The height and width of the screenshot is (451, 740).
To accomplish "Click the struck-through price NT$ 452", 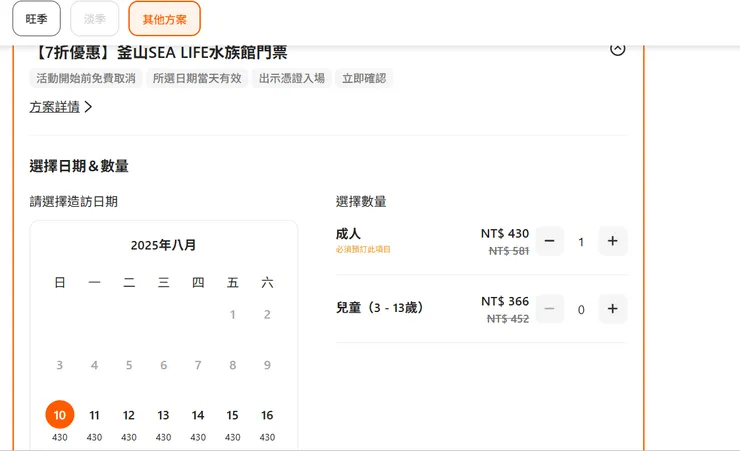I will pyautogui.click(x=508, y=319).
